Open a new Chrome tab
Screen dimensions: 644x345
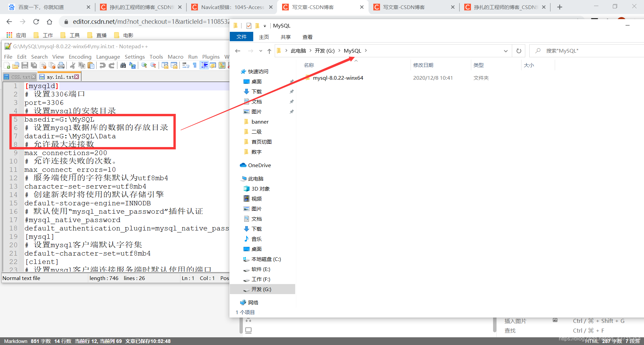tap(559, 7)
